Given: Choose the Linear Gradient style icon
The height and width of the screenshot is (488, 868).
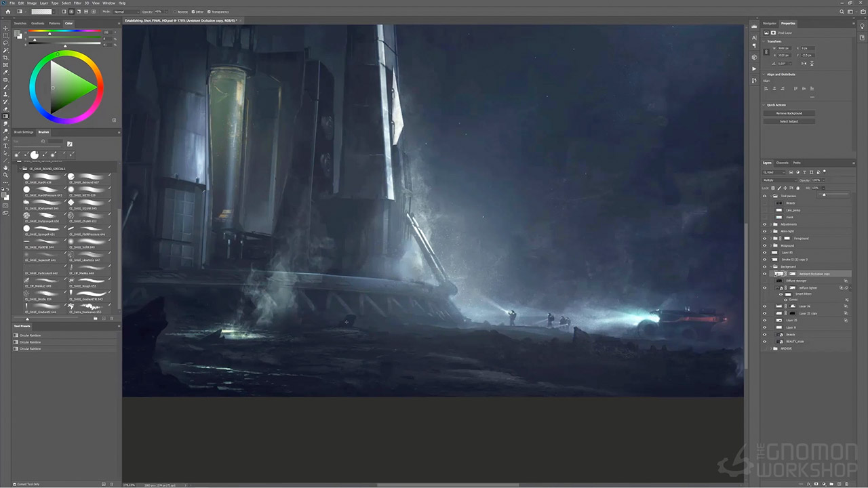Looking at the screenshot, I should pyautogui.click(x=63, y=12).
